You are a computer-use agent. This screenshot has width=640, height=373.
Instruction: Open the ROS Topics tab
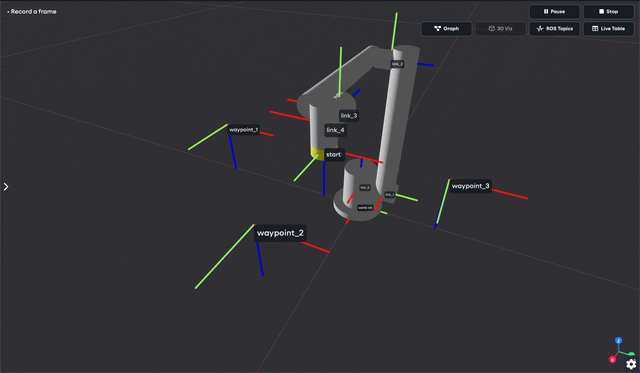point(554,29)
